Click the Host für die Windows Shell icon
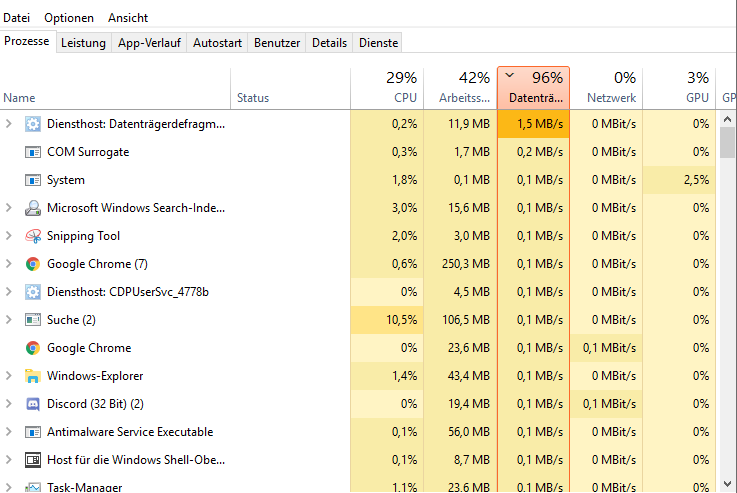 pos(32,460)
